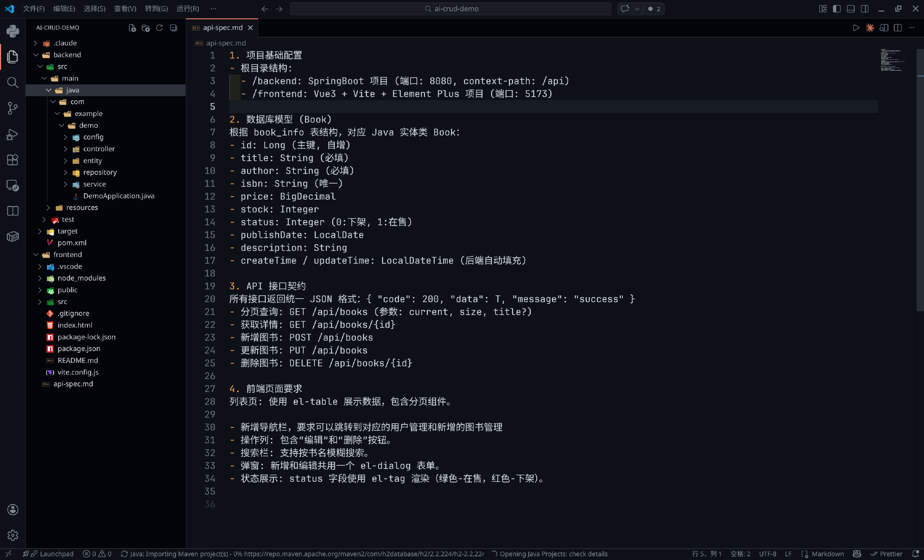924x560 pixels.
Task: Toggle the secondary sidebar
Action: point(864,9)
